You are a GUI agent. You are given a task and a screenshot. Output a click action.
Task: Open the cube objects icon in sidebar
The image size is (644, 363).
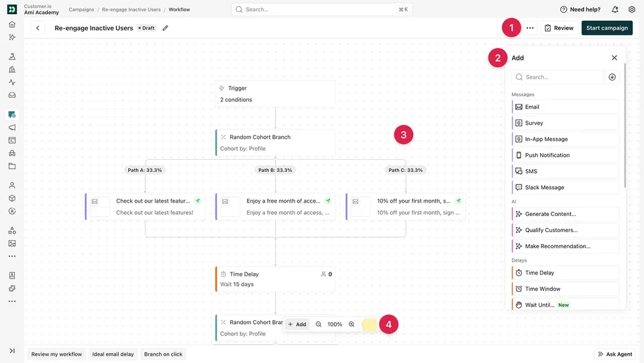coord(12,198)
